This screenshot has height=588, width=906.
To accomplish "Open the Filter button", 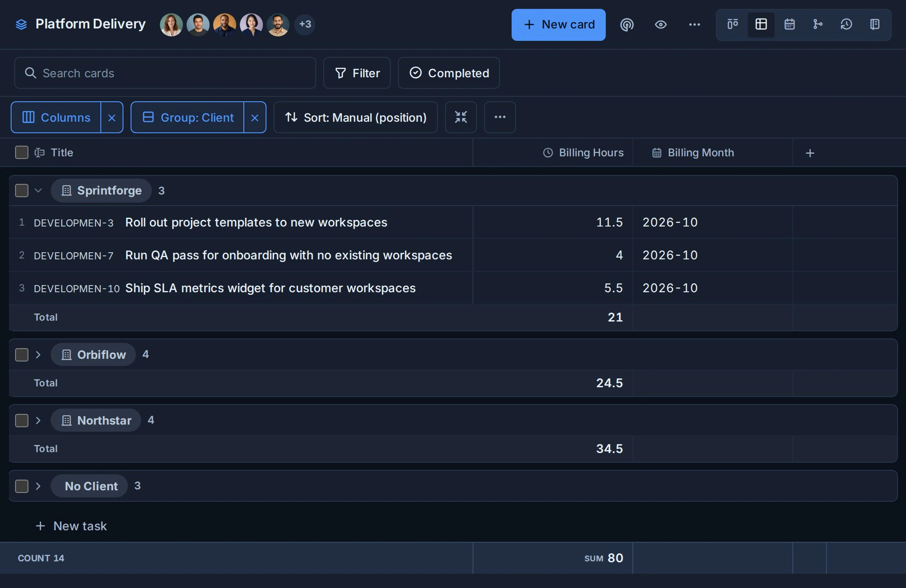I will (357, 73).
